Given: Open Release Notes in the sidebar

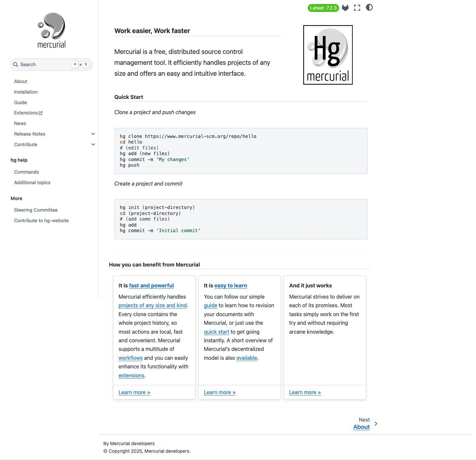Looking at the screenshot, I should (x=30, y=134).
